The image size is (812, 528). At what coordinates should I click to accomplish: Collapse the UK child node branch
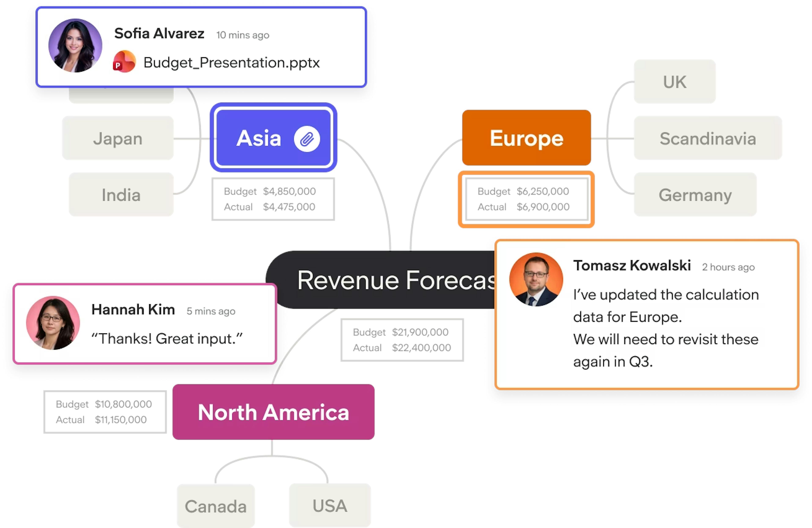675,81
